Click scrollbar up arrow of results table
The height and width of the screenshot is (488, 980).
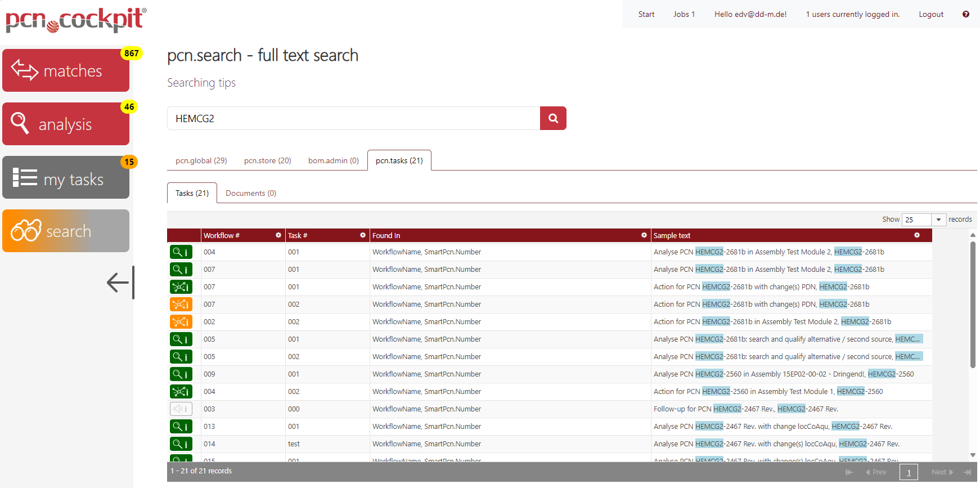(973, 235)
